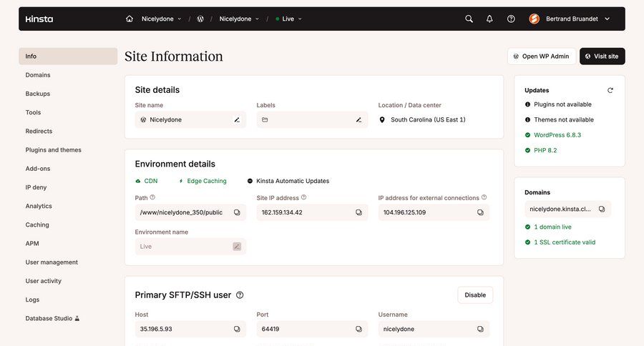Click WordPress 6.8.3 update status
This screenshot has height=346, width=644.
(553, 135)
